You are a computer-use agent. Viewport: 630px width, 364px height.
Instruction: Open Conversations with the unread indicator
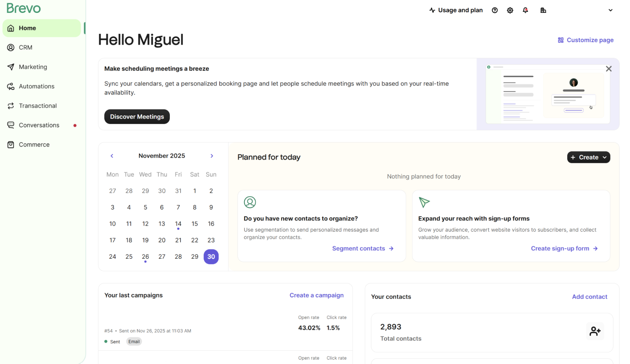39,125
